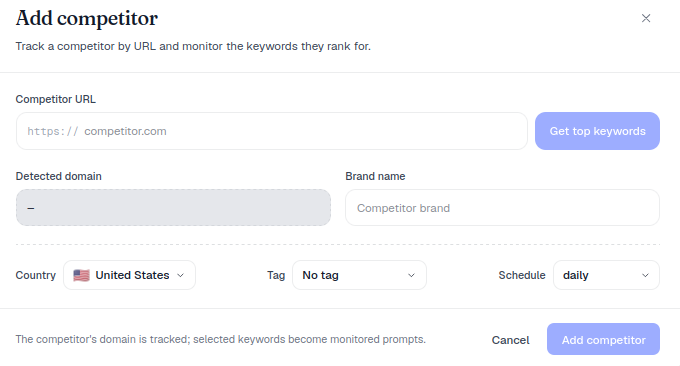Click the chevron arrow in the Country selector
Screen dimensions: 680x366
(x=181, y=275)
